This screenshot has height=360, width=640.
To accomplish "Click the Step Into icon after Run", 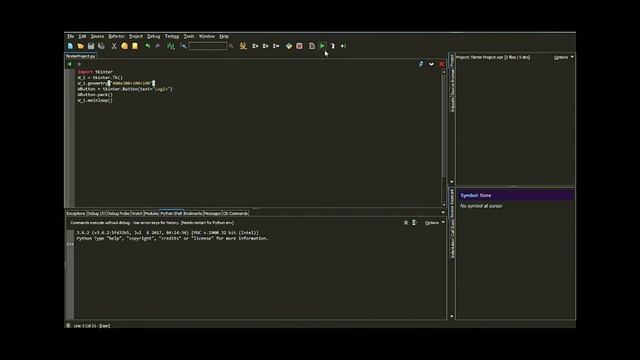I will [333, 46].
